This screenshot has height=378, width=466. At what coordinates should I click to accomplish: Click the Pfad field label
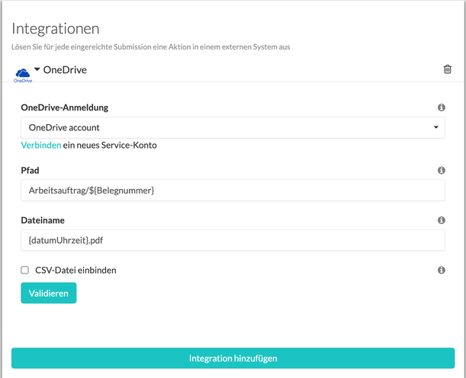[30, 170]
